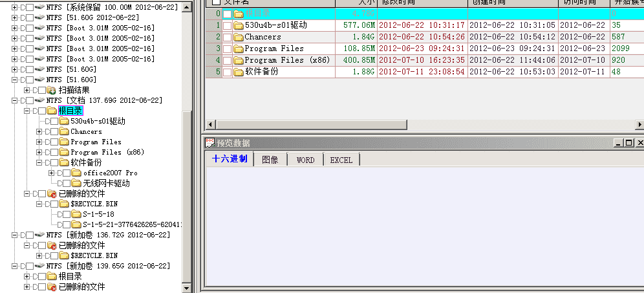
Task: Collapse the 根目录 node under 文档 volume
Action: pyautogui.click(x=27, y=111)
